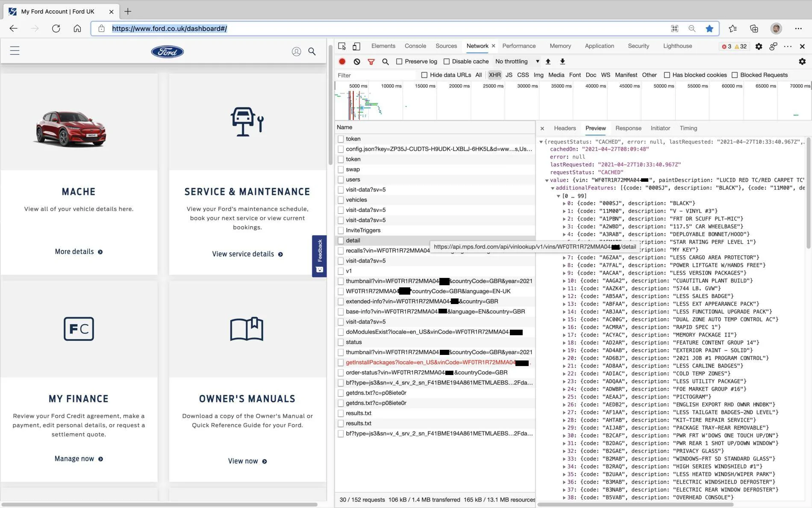Tick the checkbox beside the vehicles request
Viewport: 812px width, 508px height.
(341, 200)
